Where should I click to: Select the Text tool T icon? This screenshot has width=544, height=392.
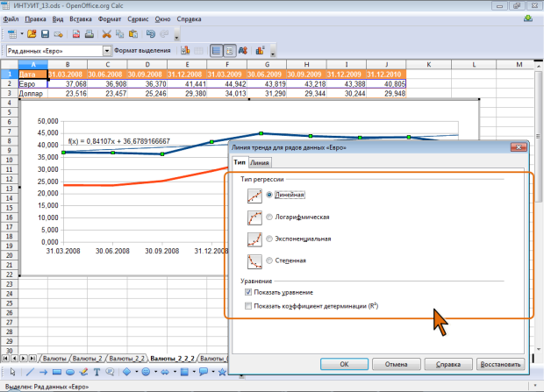[97, 372]
